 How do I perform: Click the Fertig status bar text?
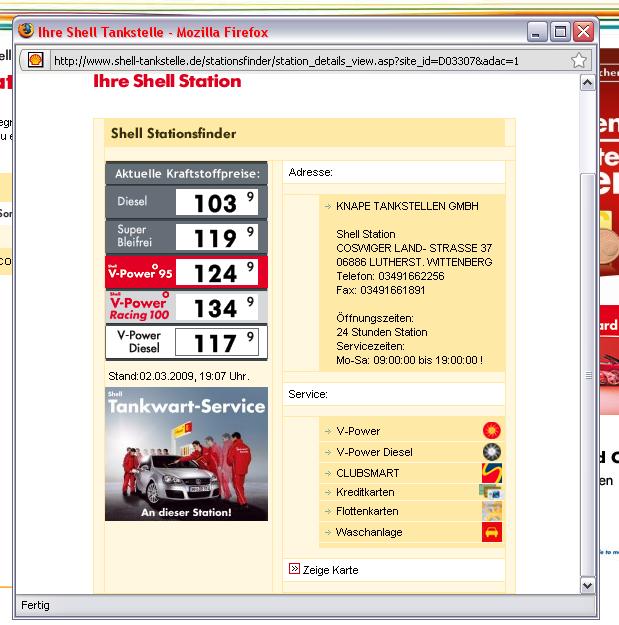pos(35,605)
